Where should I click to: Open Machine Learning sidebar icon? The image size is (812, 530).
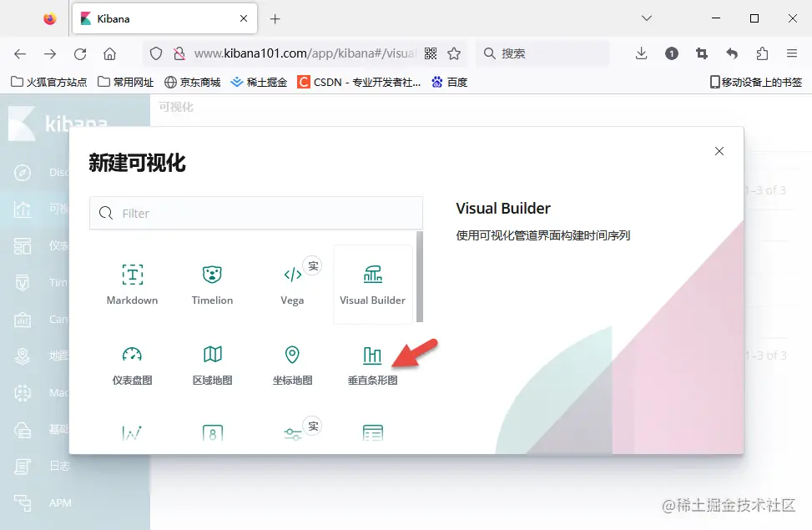click(23, 393)
